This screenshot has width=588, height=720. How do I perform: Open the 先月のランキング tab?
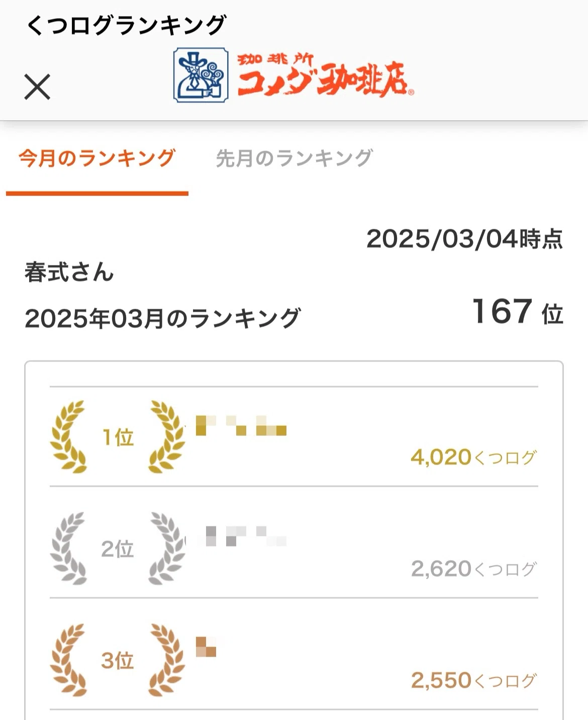[x=294, y=158]
